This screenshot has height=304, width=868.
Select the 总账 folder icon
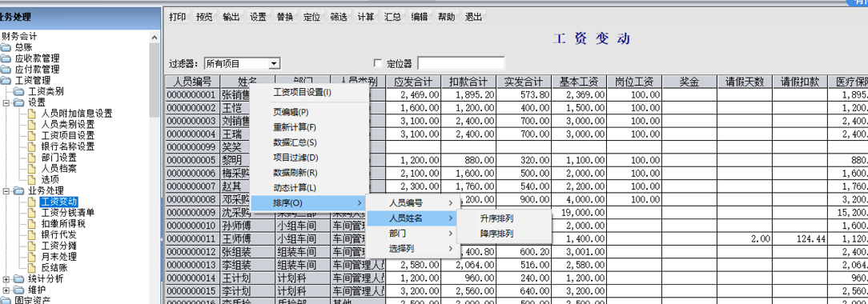click(6, 47)
